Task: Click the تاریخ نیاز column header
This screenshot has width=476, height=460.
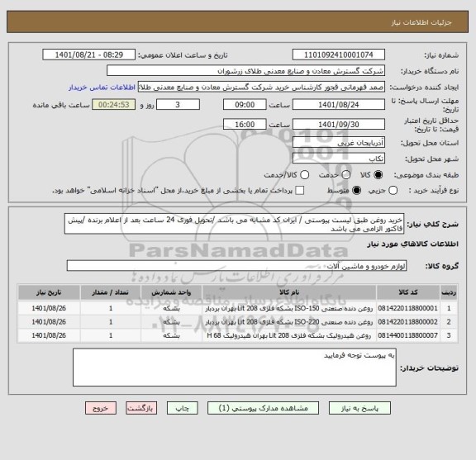Action: coord(49,292)
